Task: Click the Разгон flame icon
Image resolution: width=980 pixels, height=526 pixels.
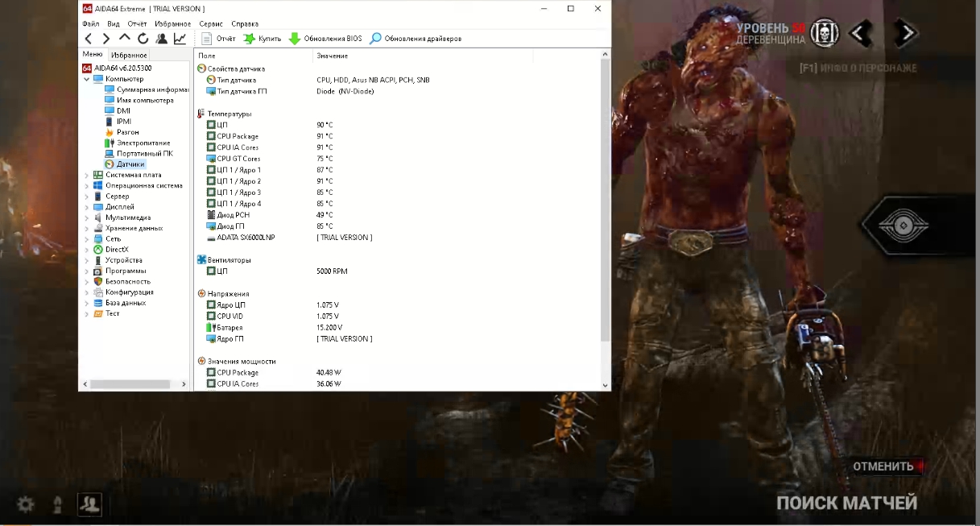Action: (110, 132)
